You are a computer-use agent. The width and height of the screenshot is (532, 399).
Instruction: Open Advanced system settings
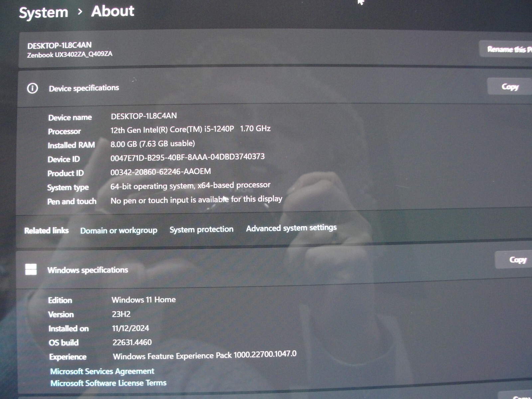[x=291, y=228]
